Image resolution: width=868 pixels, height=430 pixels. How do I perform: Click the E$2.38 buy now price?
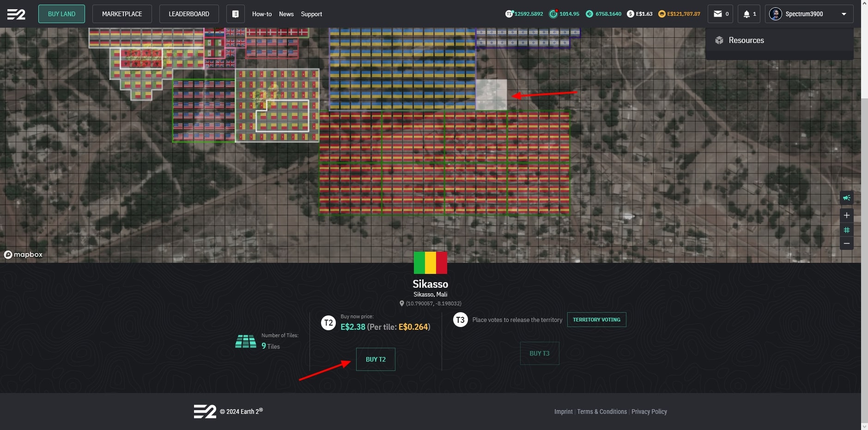(x=353, y=327)
